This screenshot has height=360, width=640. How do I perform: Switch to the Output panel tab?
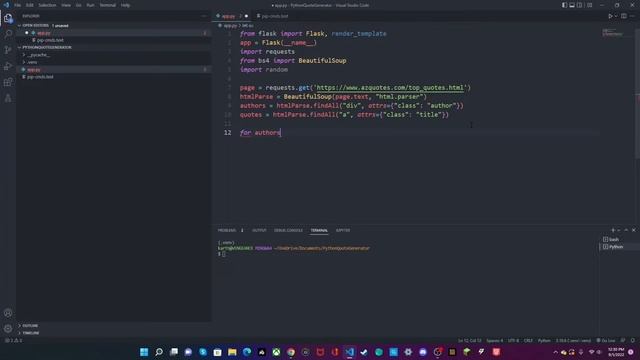tap(259, 230)
